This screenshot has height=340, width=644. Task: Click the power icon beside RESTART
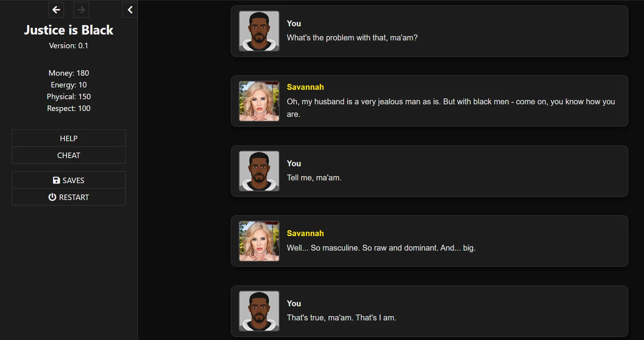[52, 197]
